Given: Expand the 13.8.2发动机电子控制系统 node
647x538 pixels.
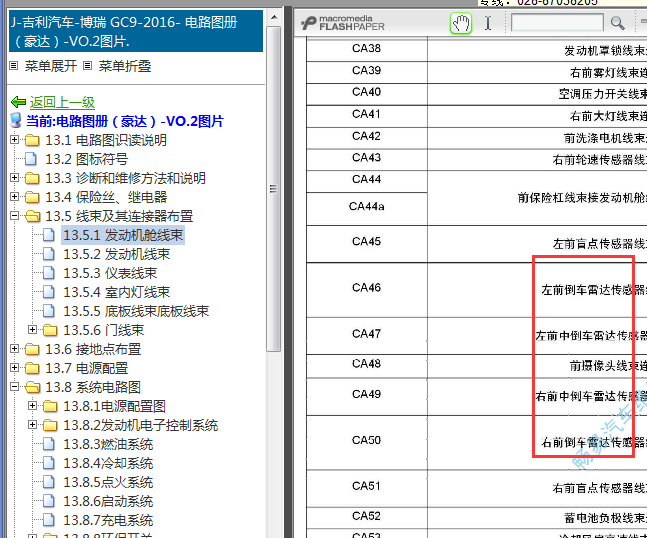Looking at the screenshot, I should [32, 425].
